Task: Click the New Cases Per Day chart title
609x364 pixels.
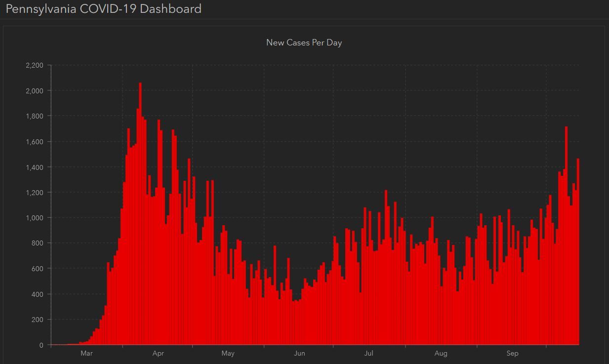Action: (x=304, y=42)
